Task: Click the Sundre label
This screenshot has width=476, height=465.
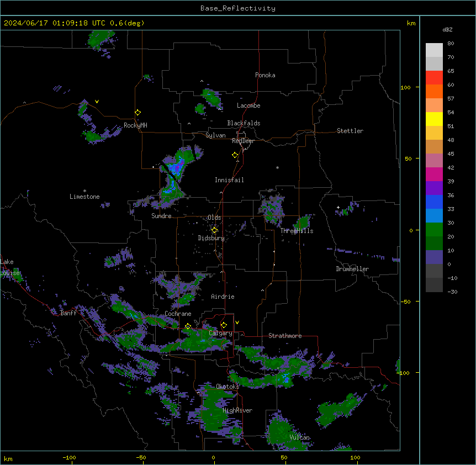Action: coord(161,216)
